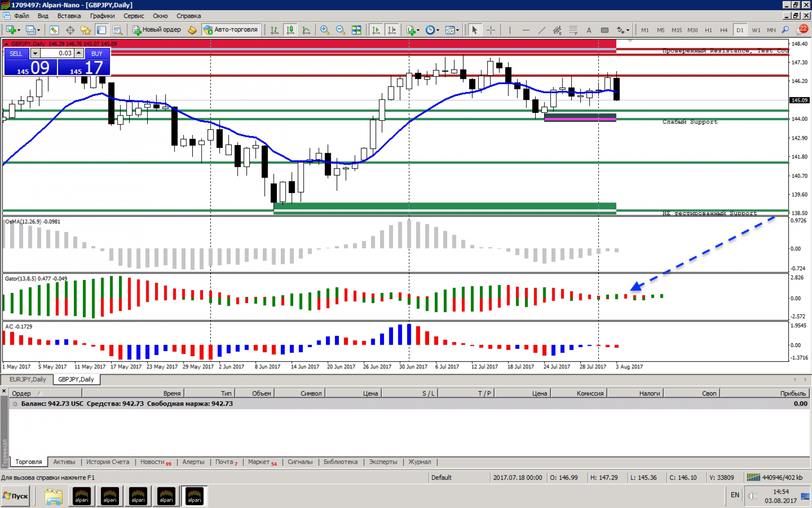
Task: Open the Arrows objects dropdown
Action: (x=623, y=30)
